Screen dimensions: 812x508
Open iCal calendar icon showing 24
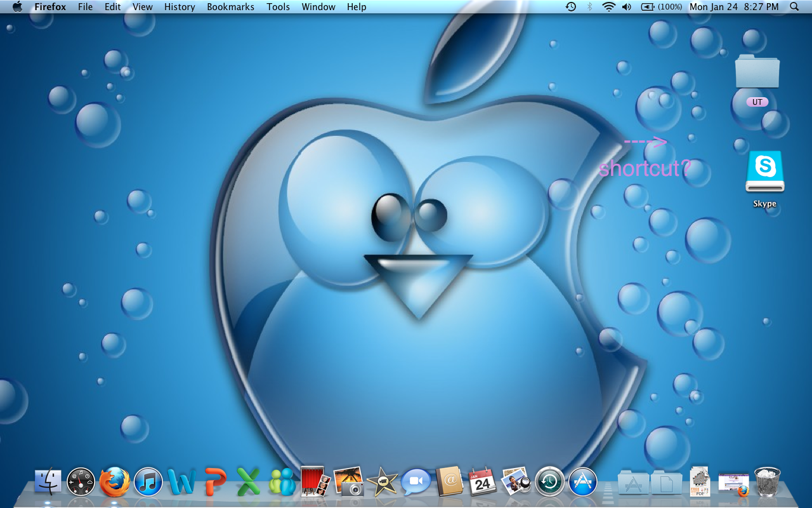[483, 482]
